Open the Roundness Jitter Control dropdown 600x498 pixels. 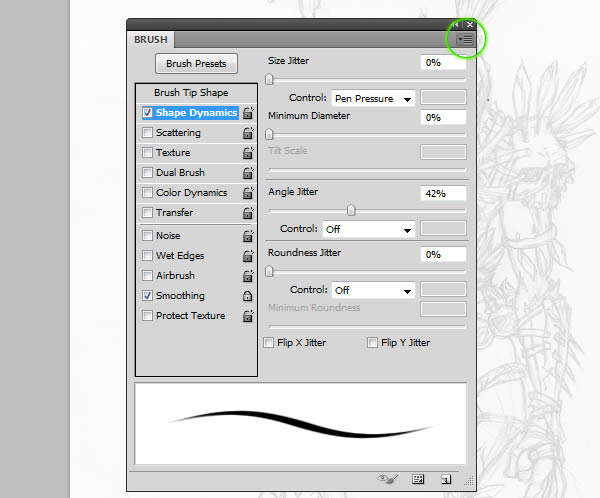[373, 290]
